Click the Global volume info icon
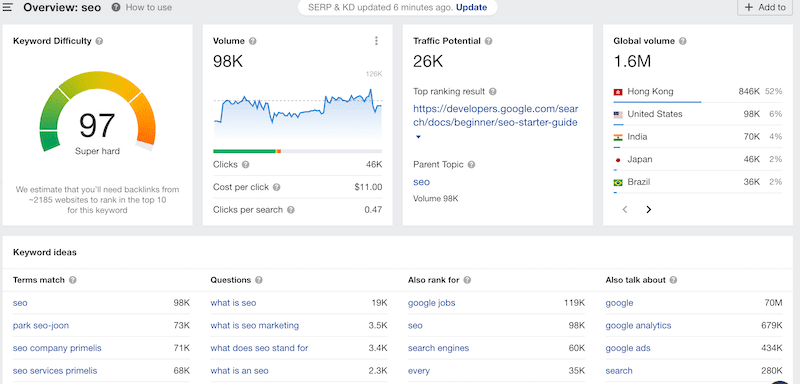Image resolution: width=800 pixels, height=384 pixels. [683, 41]
